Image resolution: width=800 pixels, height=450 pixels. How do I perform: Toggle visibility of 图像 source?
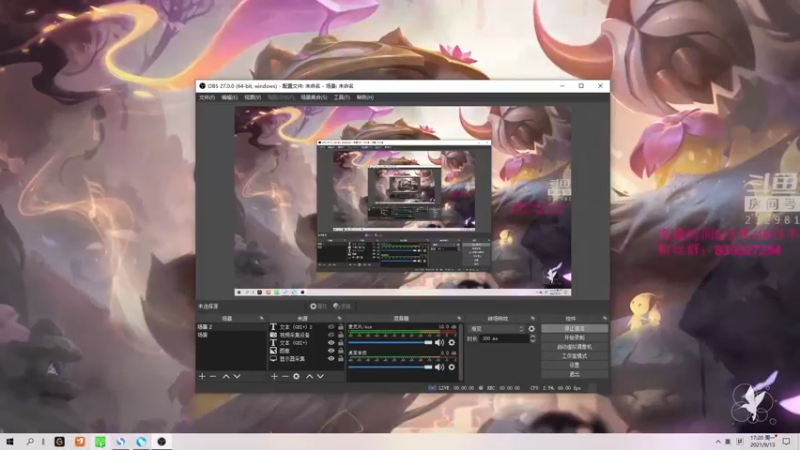[331, 351]
